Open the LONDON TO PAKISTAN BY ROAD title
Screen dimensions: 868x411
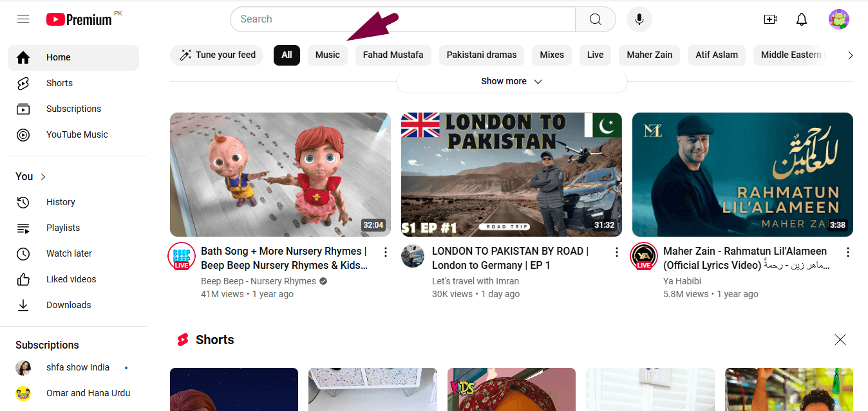pyautogui.click(x=510, y=258)
